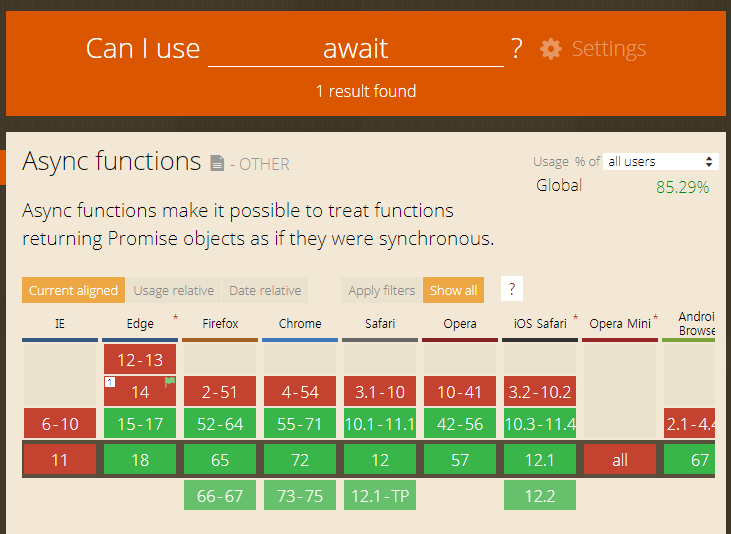Select the IE 11 cell
Image resolution: width=731 pixels, height=534 pixels.
60,459
